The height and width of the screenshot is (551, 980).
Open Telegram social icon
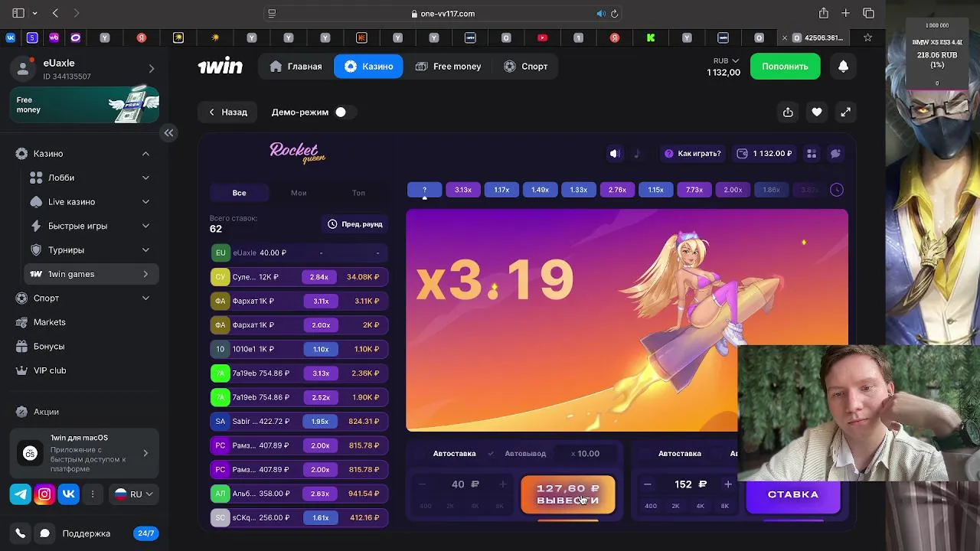21,494
